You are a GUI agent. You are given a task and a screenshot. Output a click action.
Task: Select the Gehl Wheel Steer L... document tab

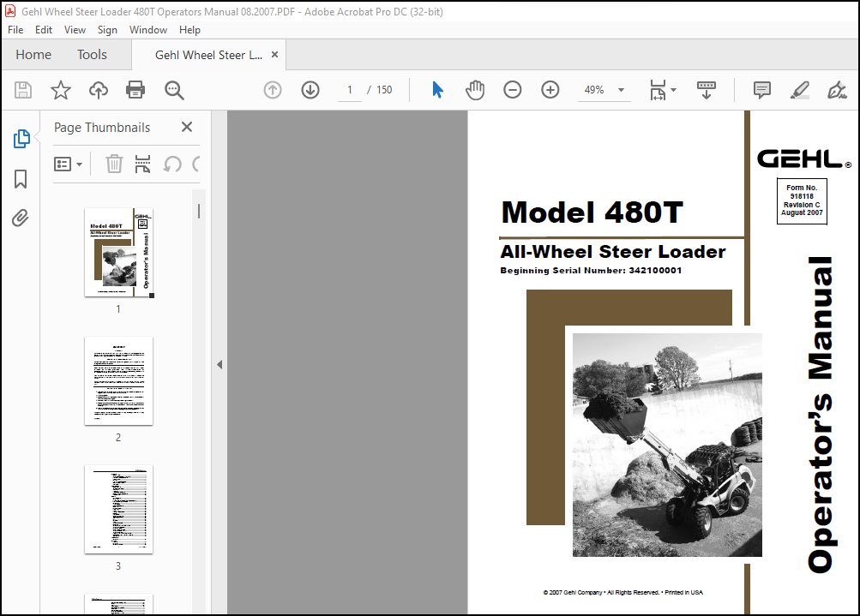point(208,55)
